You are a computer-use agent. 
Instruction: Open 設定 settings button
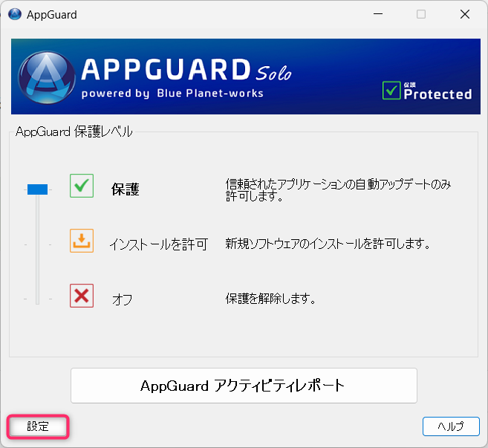point(38,426)
